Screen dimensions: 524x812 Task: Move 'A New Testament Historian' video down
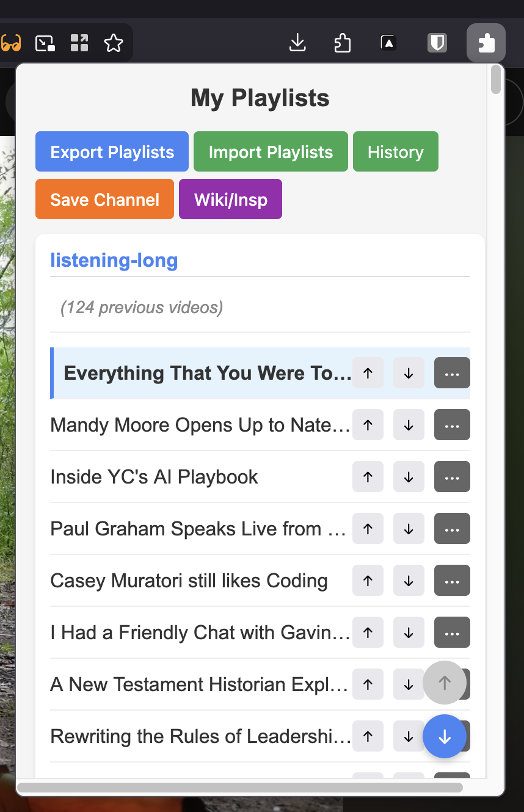407,684
